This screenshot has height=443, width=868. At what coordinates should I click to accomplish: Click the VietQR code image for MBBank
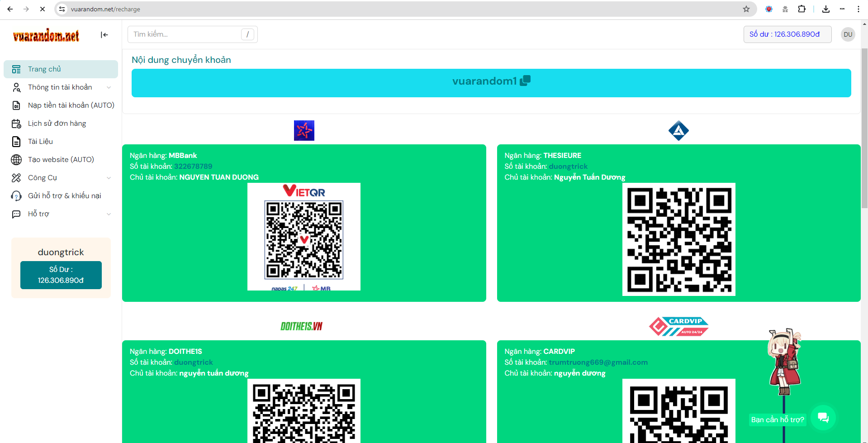pos(304,237)
